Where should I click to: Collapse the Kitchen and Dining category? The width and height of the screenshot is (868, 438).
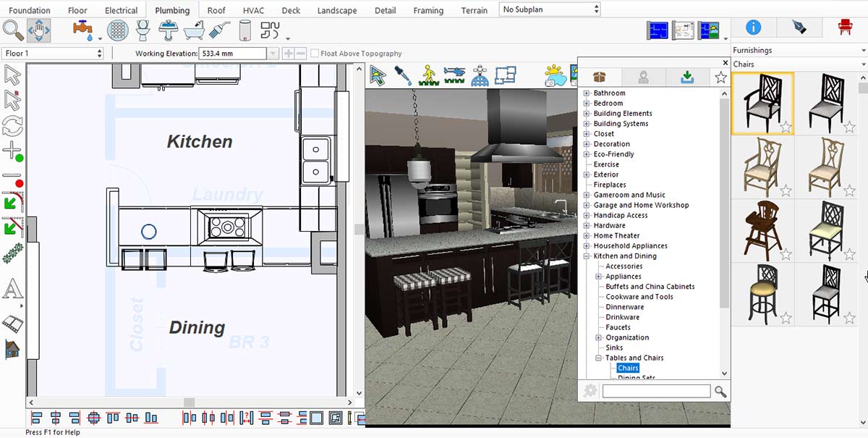pyautogui.click(x=587, y=256)
